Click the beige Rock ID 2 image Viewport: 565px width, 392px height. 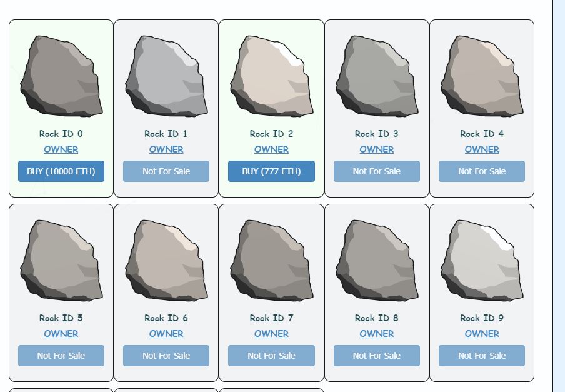(x=271, y=76)
